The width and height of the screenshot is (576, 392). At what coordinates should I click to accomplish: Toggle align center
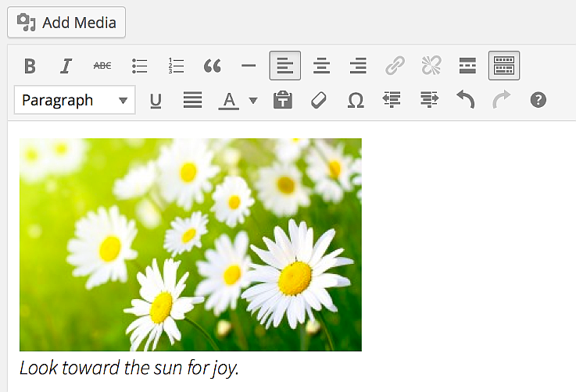tap(321, 66)
